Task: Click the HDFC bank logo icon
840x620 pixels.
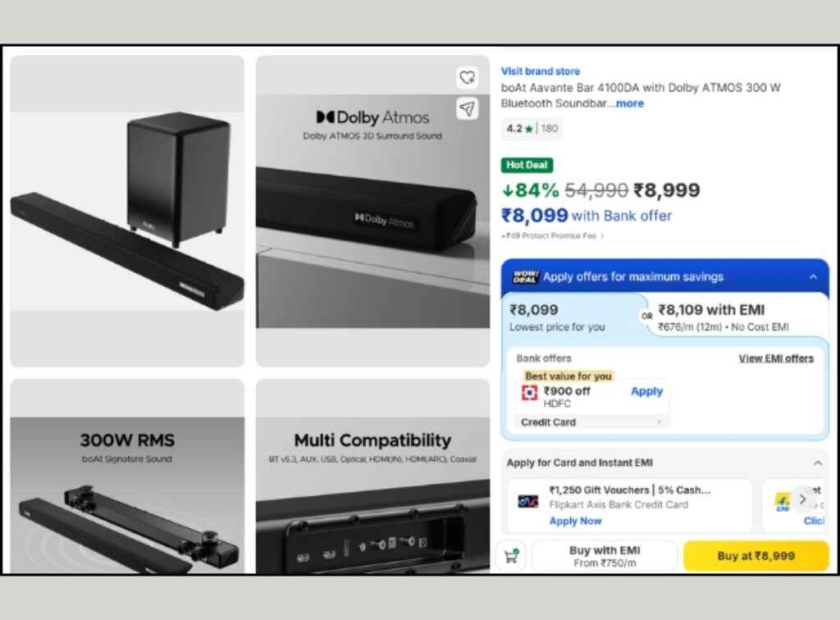Action: click(529, 393)
